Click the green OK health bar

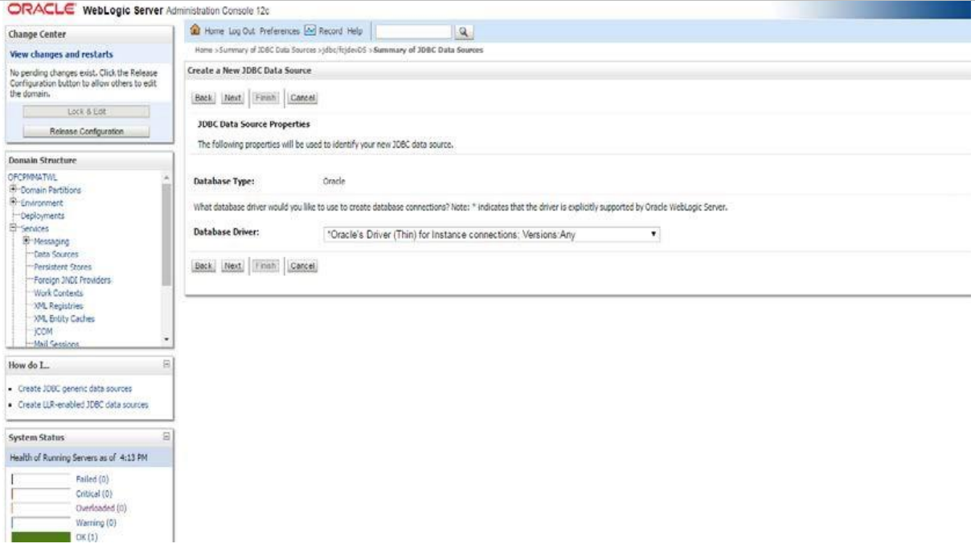tap(41, 537)
